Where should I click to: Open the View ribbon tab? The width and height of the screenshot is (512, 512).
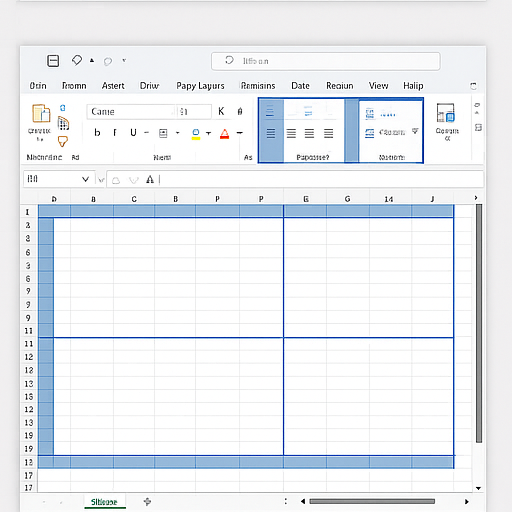pyautogui.click(x=378, y=86)
